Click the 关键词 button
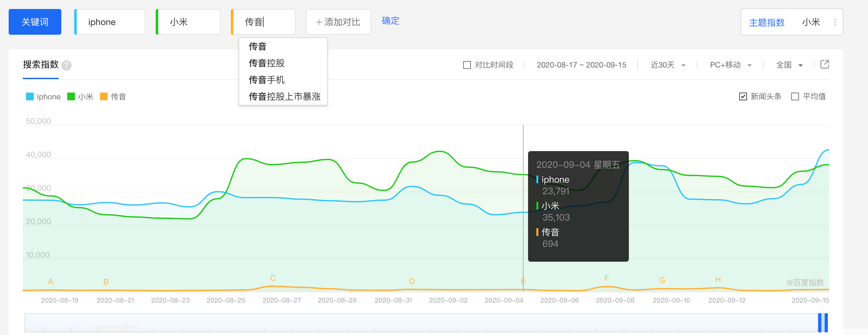The height and width of the screenshot is (335, 868). pos(35,22)
